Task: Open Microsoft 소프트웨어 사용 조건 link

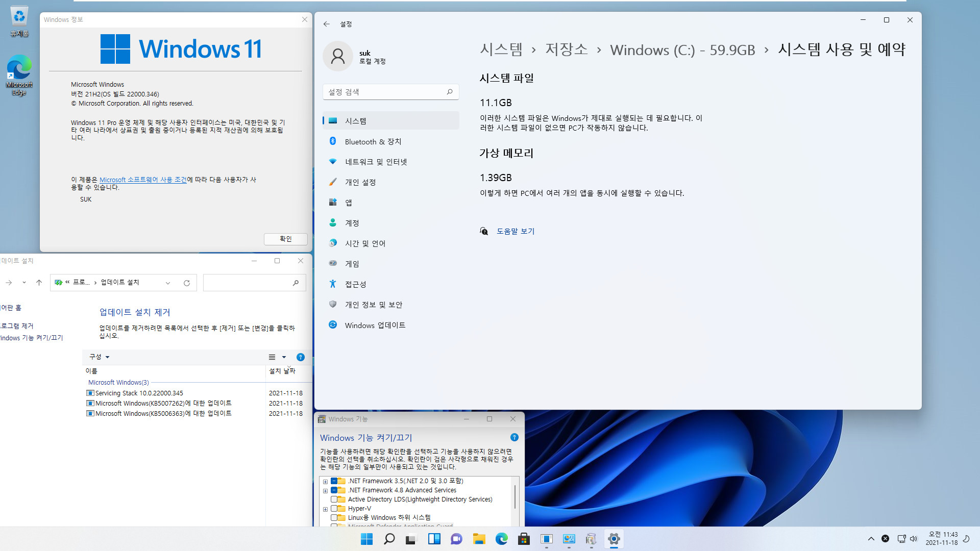Action: pyautogui.click(x=143, y=180)
